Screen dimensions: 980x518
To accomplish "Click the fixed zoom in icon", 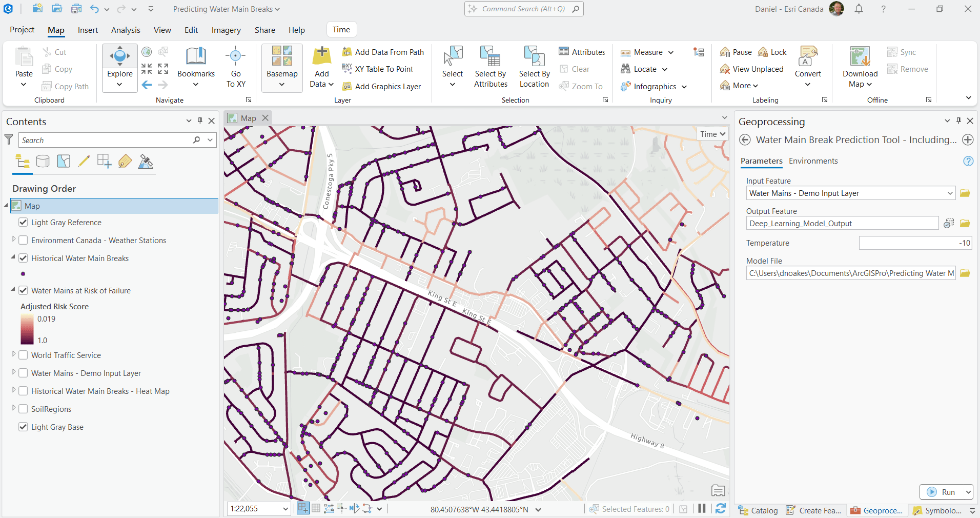I will point(147,68).
